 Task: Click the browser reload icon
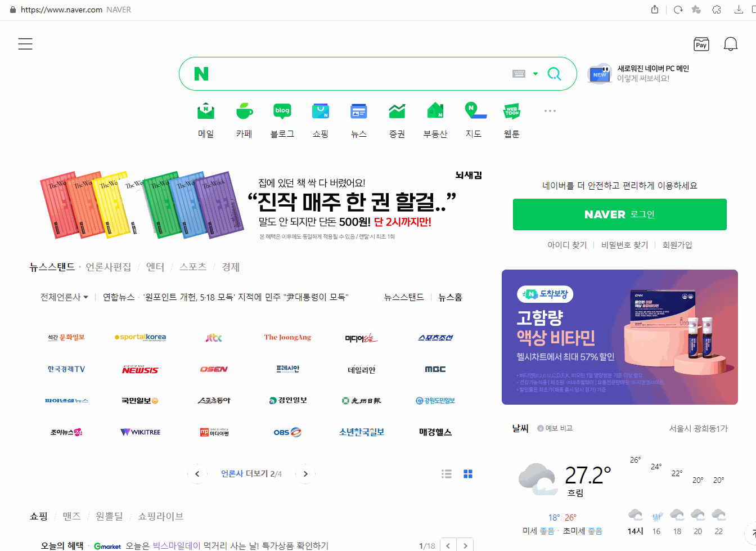click(678, 10)
